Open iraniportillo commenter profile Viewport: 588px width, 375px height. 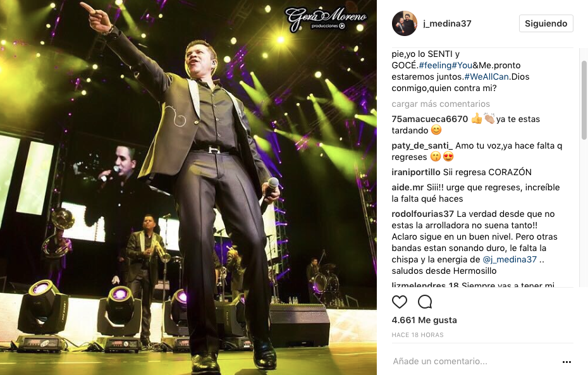pos(416,172)
